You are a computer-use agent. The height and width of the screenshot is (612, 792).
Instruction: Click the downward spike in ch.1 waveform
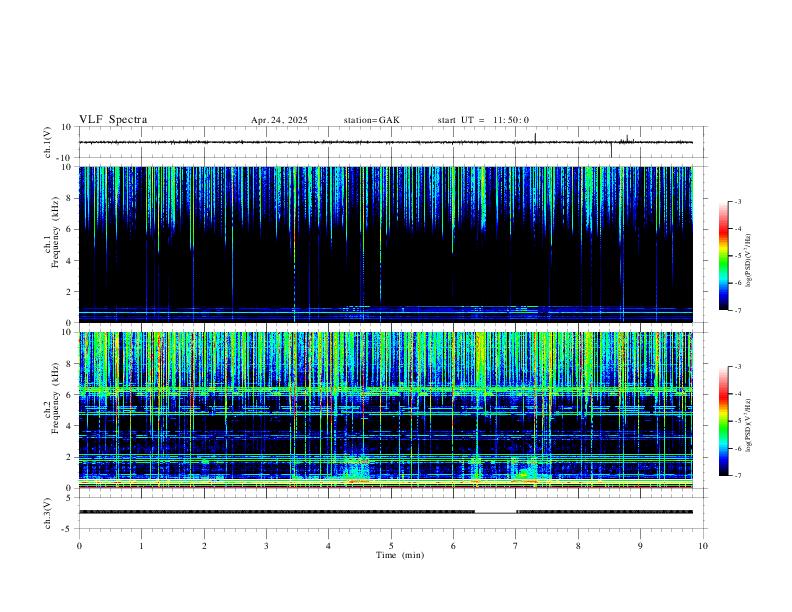(611, 150)
